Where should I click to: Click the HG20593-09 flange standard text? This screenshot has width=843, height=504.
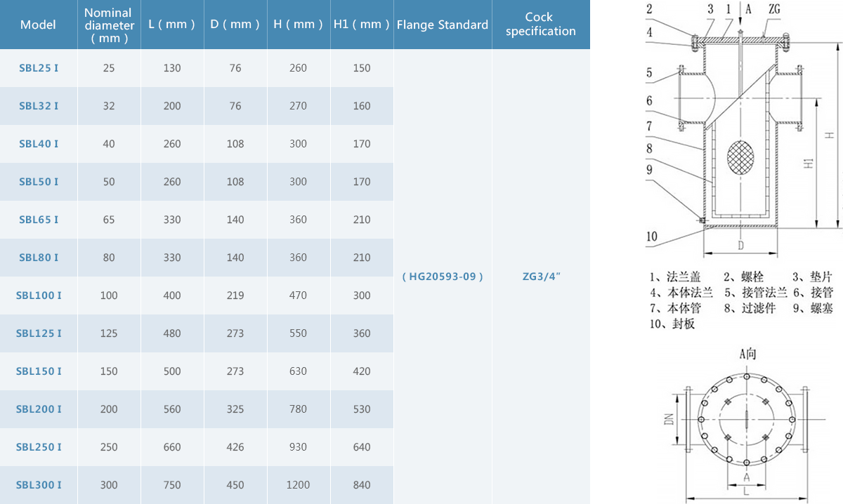click(x=443, y=277)
